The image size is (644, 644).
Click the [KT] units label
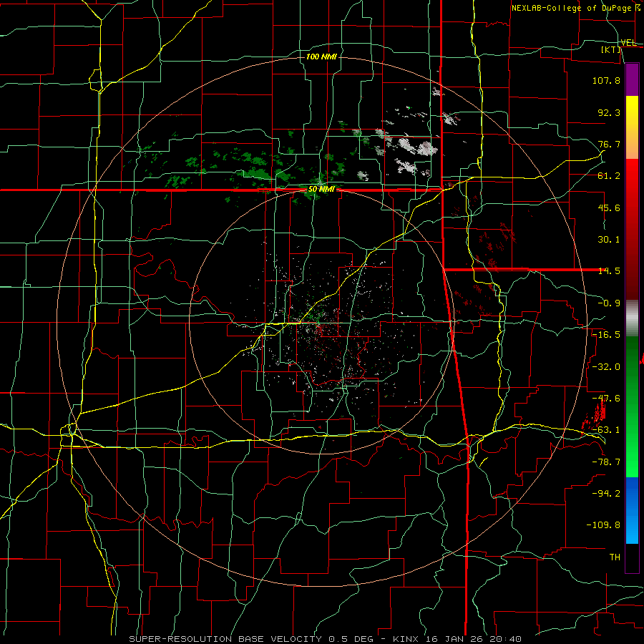tap(611, 49)
